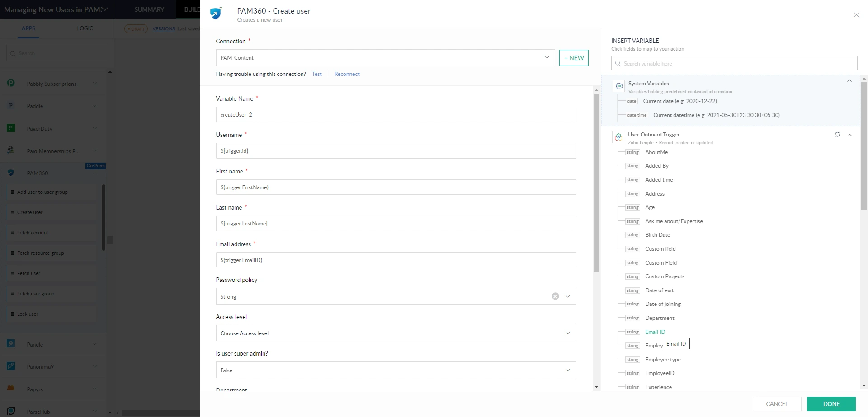Click the System Variables gear icon
The image size is (868, 417).
(x=619, y=86)
